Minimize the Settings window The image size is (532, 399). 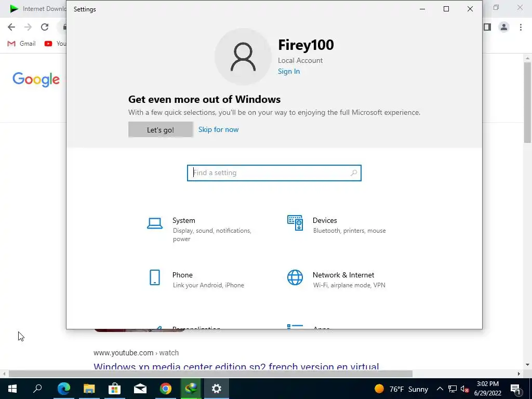click(422, 9)
